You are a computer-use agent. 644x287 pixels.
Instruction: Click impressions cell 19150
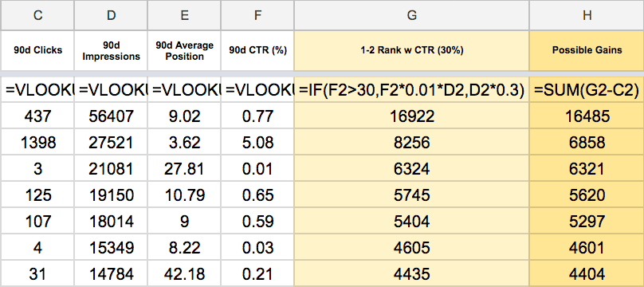[111, 195]
